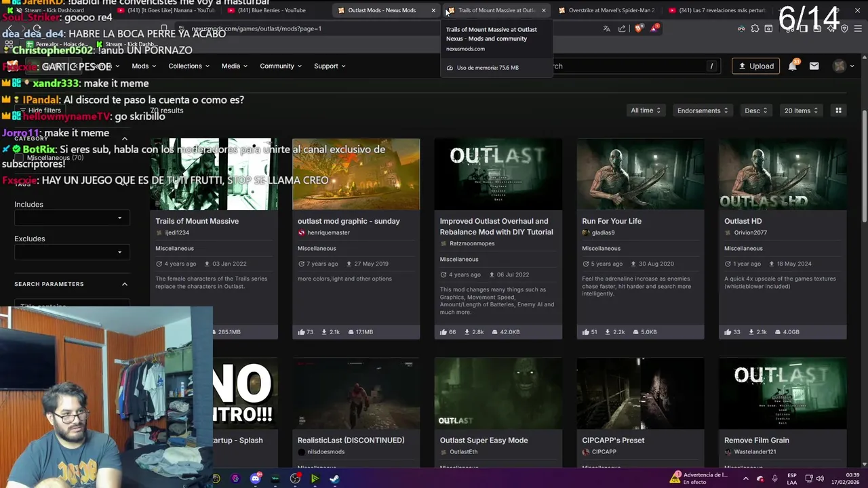Image resolution: width=868 pixels, height=488 pixels.
Task: Open Steam from the taskbar
Action: [334, 479]
